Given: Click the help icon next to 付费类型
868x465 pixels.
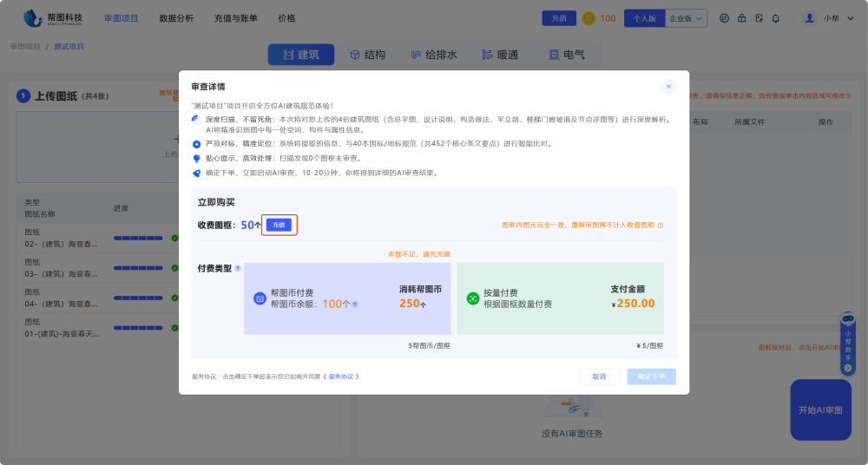Looking at the screenshot, I should [238, 269].
